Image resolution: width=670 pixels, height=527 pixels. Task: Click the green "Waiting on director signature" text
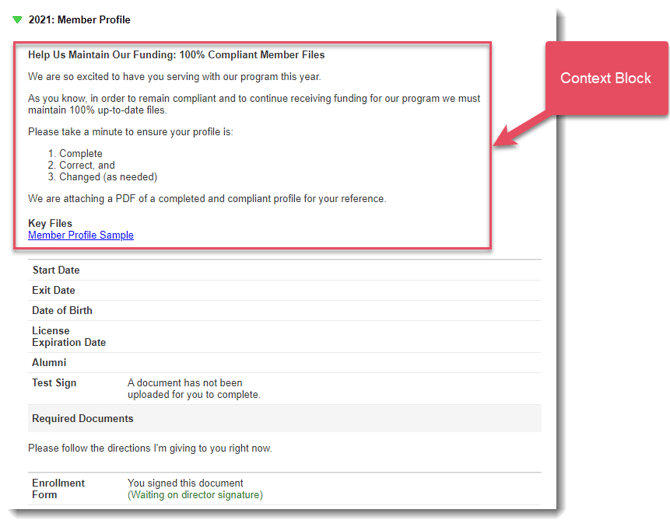pos(195,495)
